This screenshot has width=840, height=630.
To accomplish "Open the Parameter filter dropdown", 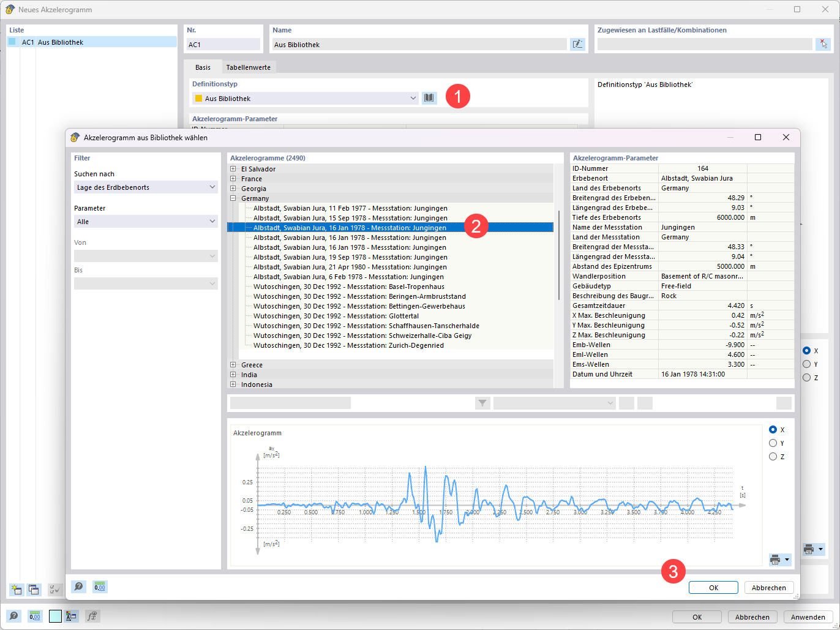I will tap(146, 222).
